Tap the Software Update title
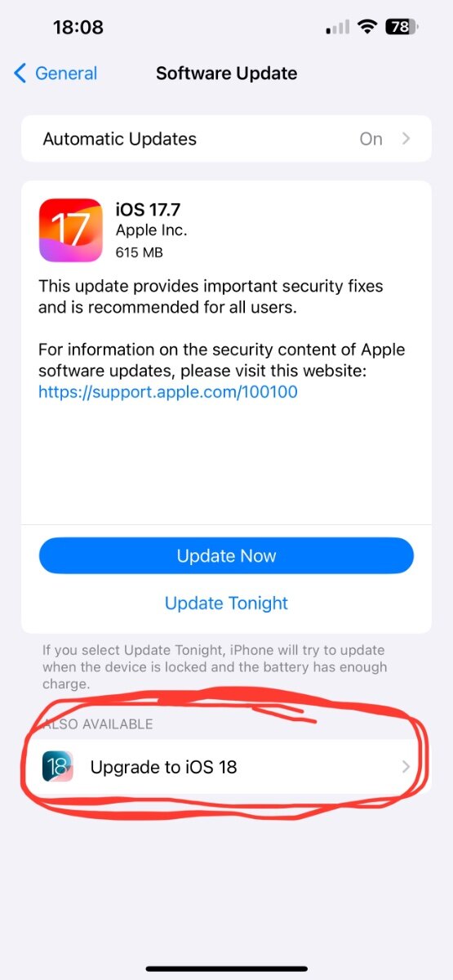Screen dimensions: 453x980 (226, 73)
